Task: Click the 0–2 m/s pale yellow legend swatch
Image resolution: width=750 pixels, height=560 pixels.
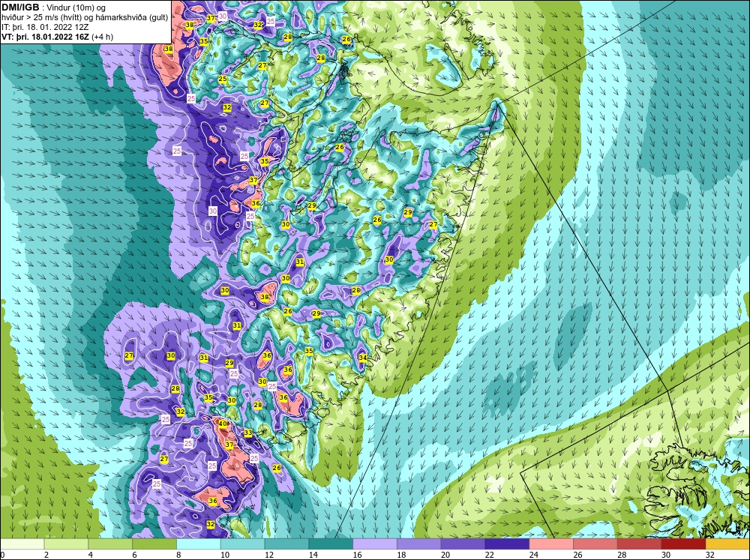Action: (x=22, y=544)
